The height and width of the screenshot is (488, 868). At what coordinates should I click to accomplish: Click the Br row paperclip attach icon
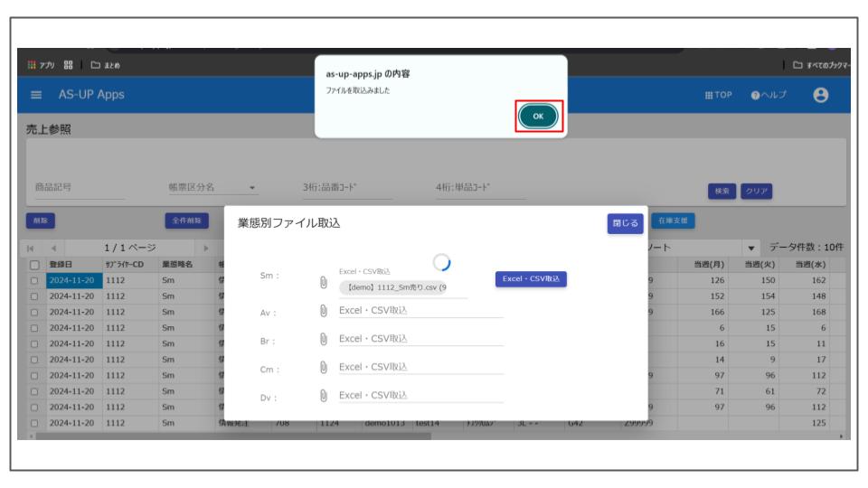(324, 340)
